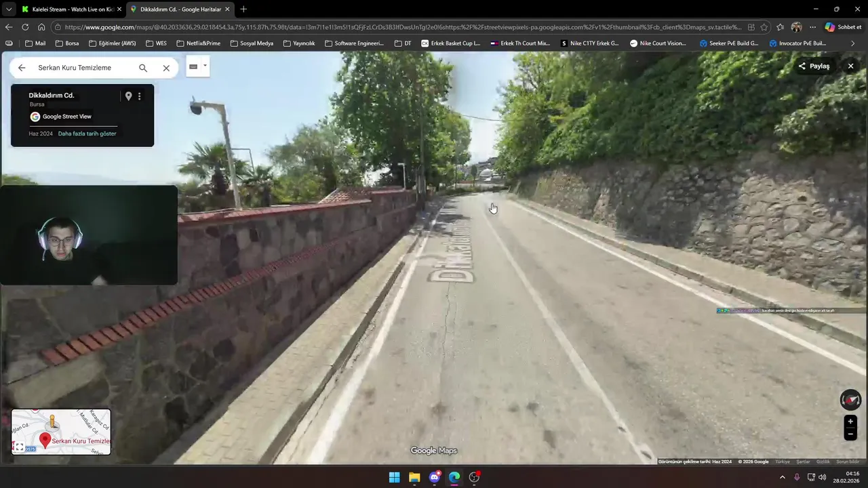Reload the page with refresh icon

[x=25, y=27]
